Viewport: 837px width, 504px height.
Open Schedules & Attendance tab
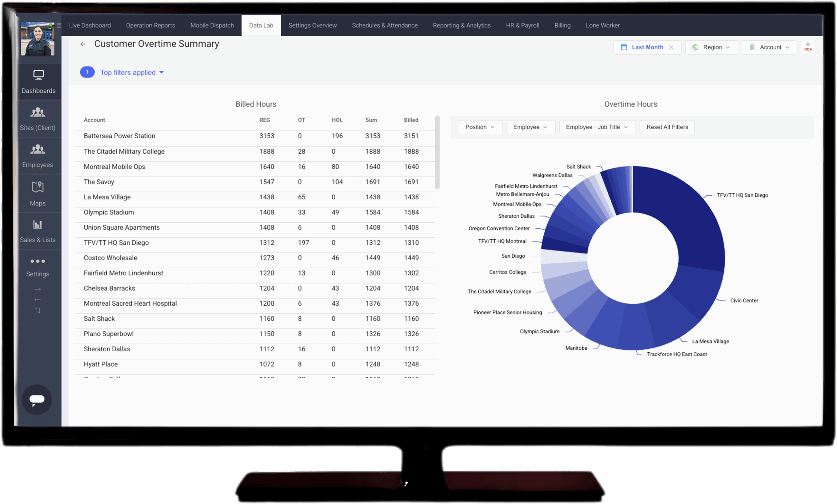pos(384,25)
